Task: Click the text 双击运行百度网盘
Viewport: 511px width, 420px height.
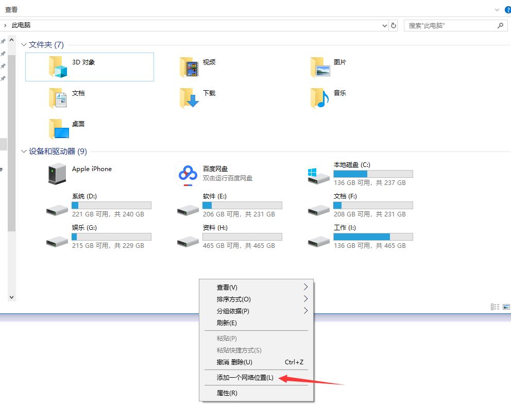Action: (228, 178)
